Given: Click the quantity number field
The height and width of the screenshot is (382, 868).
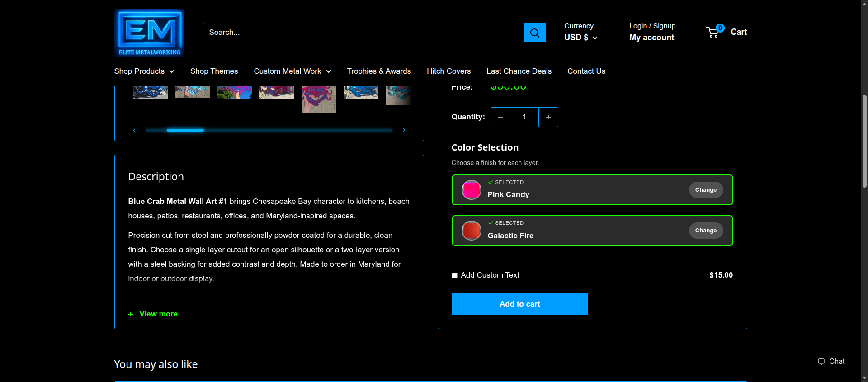Looking at the screenshot, I should 524,117.
